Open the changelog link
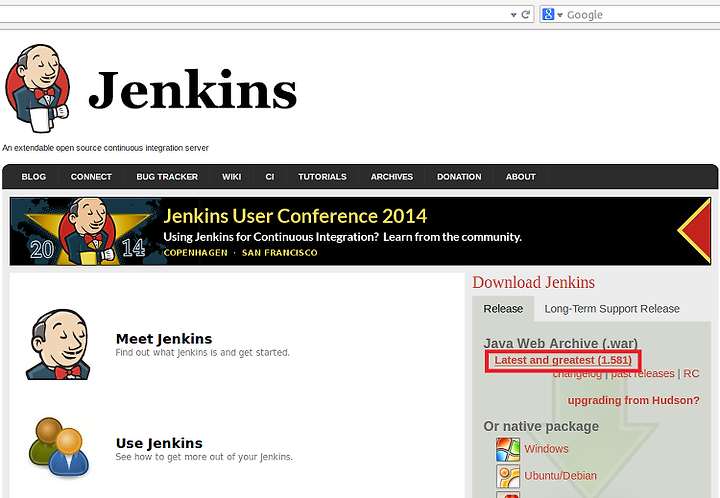 pos(577,374)
